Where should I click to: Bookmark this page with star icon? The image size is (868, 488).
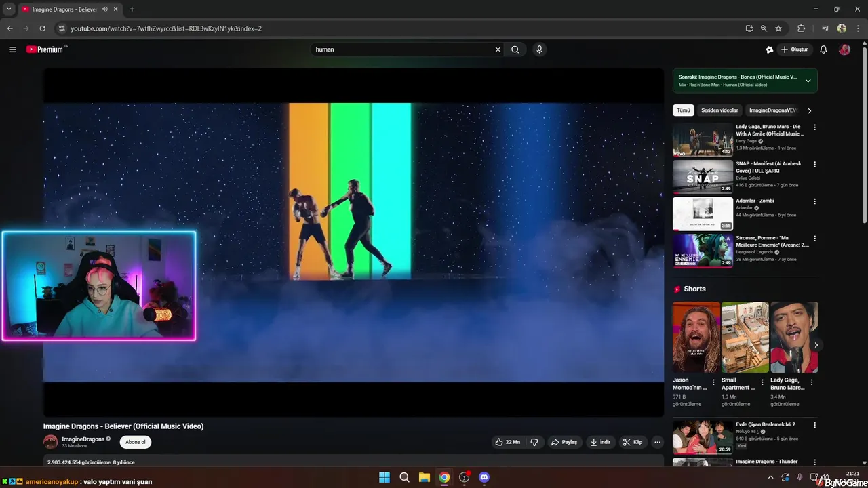[x=778, y=28]
